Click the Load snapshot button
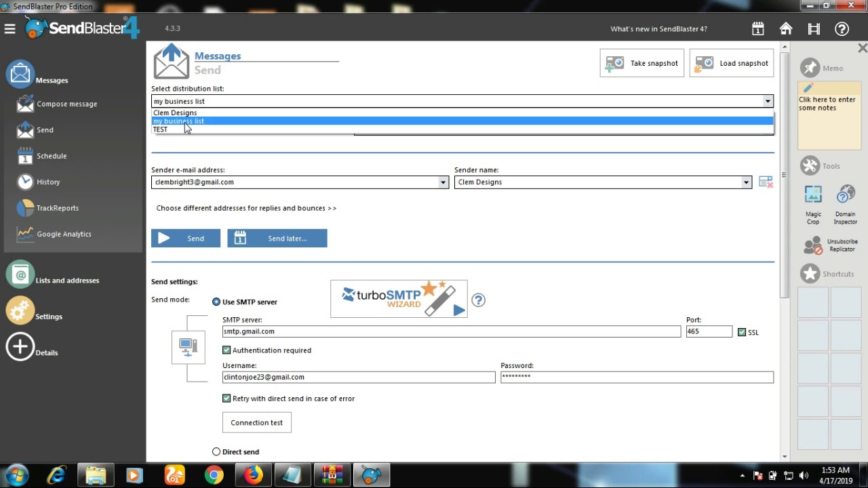 [x=732, y=63]
